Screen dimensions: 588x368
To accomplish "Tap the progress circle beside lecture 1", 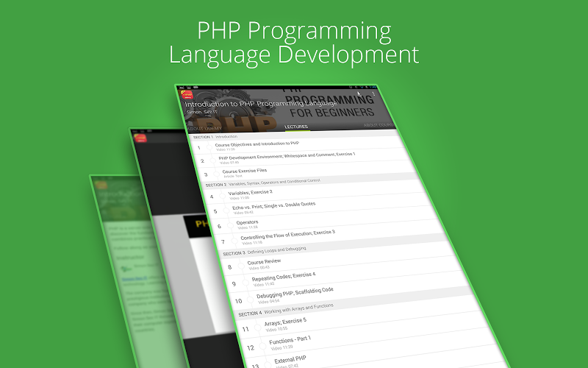I will coord(209,146).
